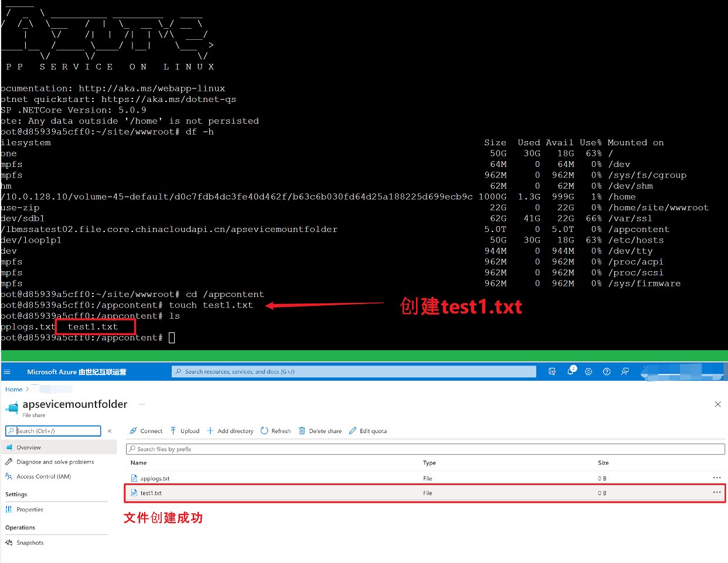Collapse the left sidebar menu
This screenshot has width=728, height=563.
[x=110, y=431]
